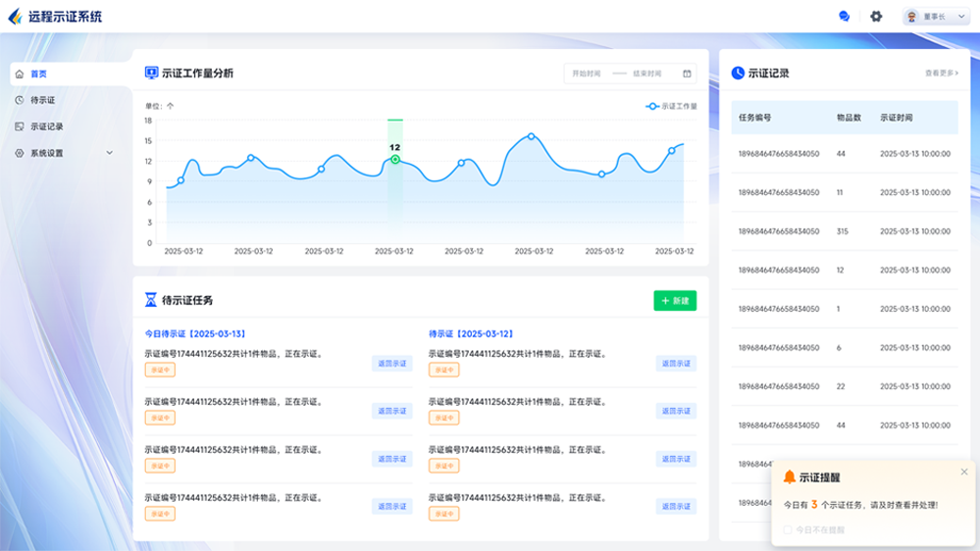Click the bell icon in 示证提醒 popup
The width and height of the screenshot is (980, 551).
click(x=790, y=477)
